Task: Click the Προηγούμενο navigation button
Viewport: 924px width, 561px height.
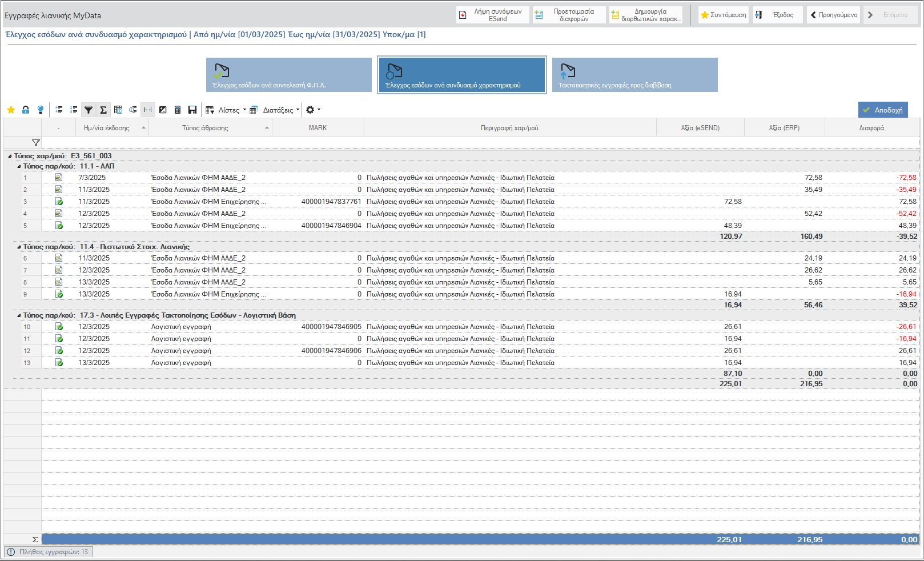Action: point(834,15)
